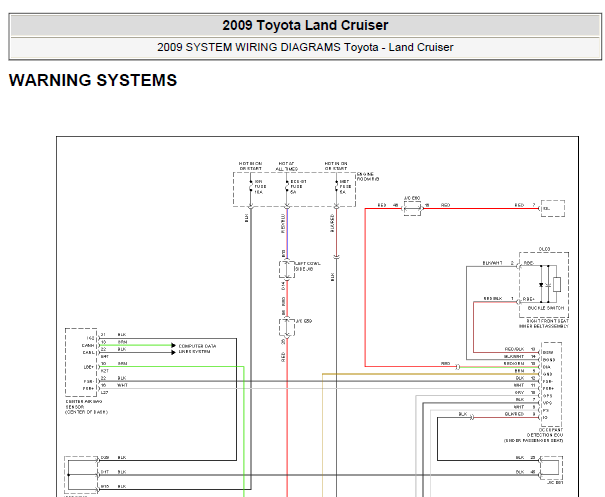Click the lower arrowhead pointing to LINES SYSTEM
The image size is (605, 497).
[x=174, y=352]
